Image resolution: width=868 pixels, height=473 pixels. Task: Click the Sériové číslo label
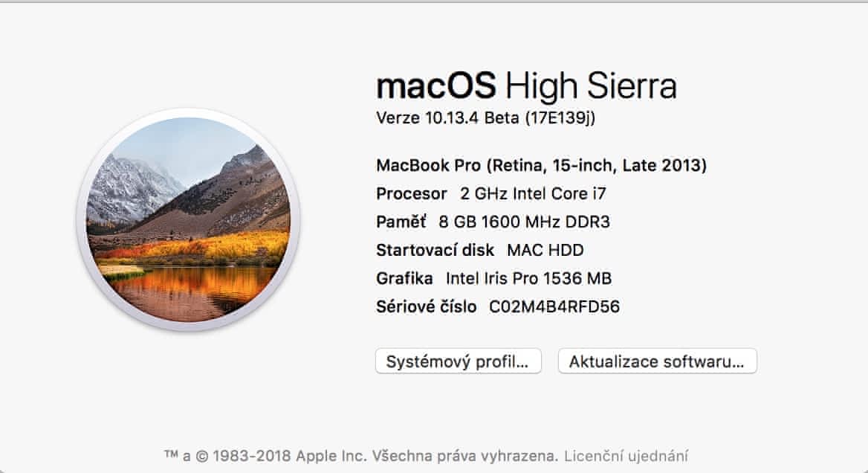coord(426,306)
